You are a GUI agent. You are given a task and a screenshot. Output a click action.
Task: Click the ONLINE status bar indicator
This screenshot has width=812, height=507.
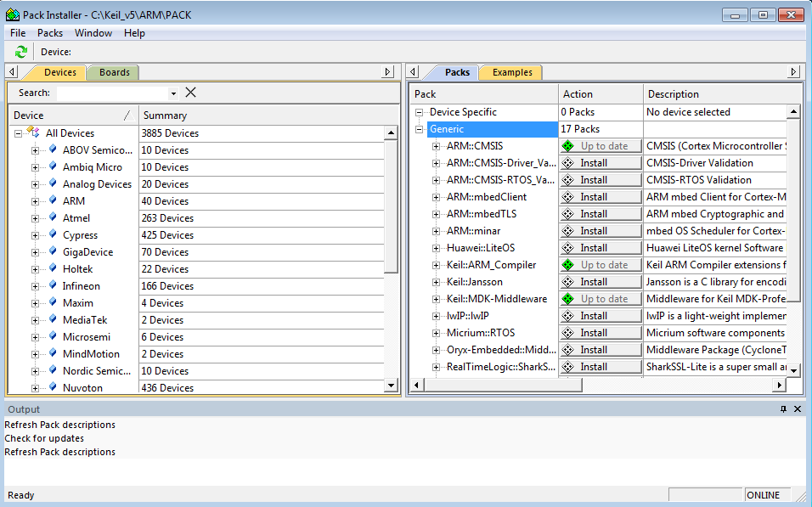768,495
